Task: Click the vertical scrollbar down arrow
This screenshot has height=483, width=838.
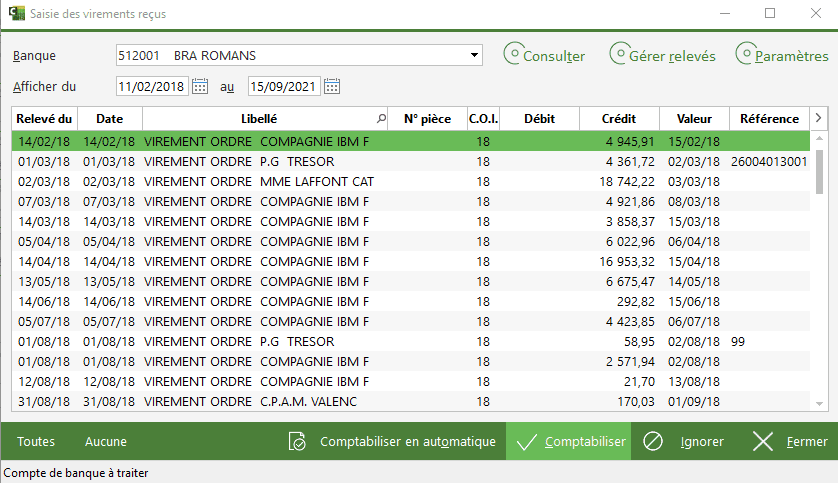Action: pos(819,404)
